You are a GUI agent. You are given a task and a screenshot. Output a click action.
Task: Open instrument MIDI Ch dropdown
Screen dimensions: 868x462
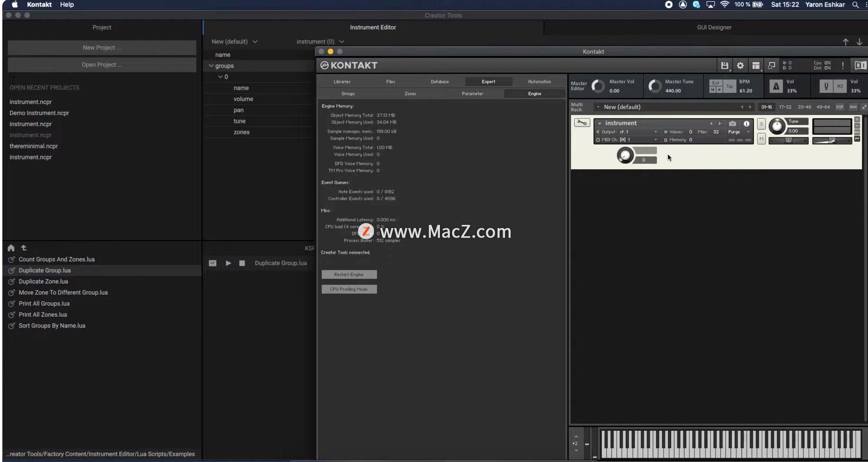click(627, 140)
